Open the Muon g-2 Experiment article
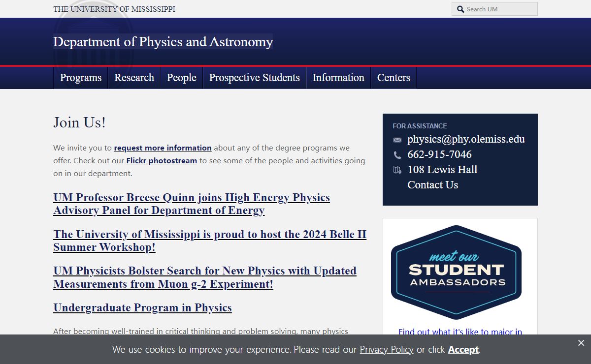591x364 pixels. 205,277
